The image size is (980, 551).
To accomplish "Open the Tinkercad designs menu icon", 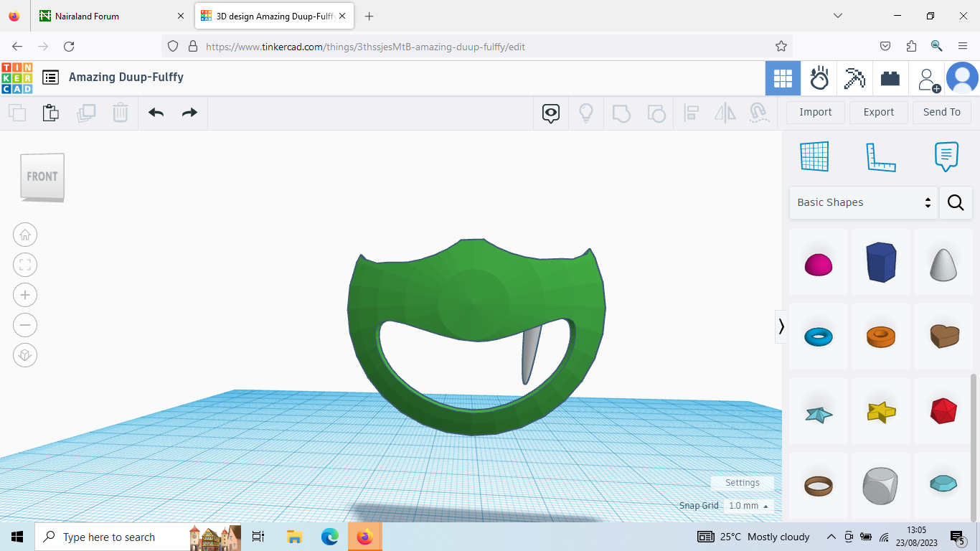I will 50,78.
